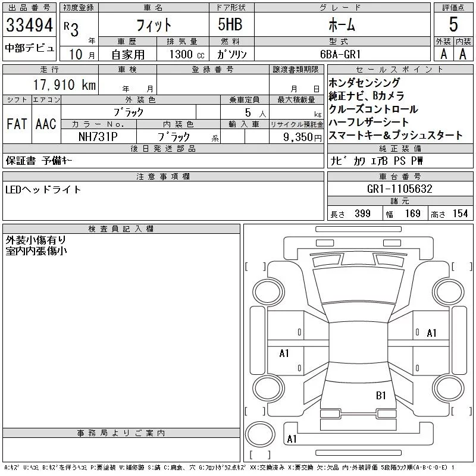The width and height of the screenshot is (476, 476).
Task: Click the A1 mark on the left door
Action: 284,353
